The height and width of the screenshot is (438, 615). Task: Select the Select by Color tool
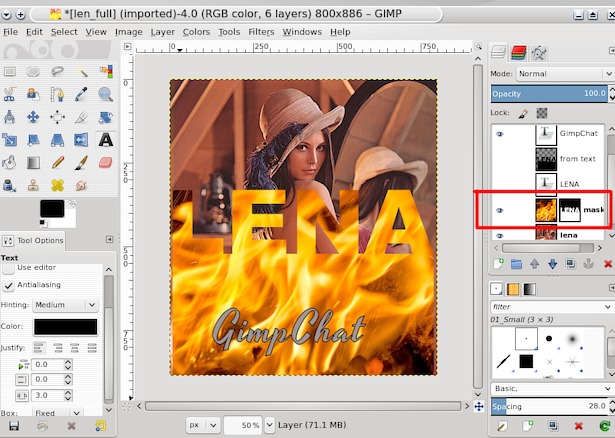(x=106, y=71)
